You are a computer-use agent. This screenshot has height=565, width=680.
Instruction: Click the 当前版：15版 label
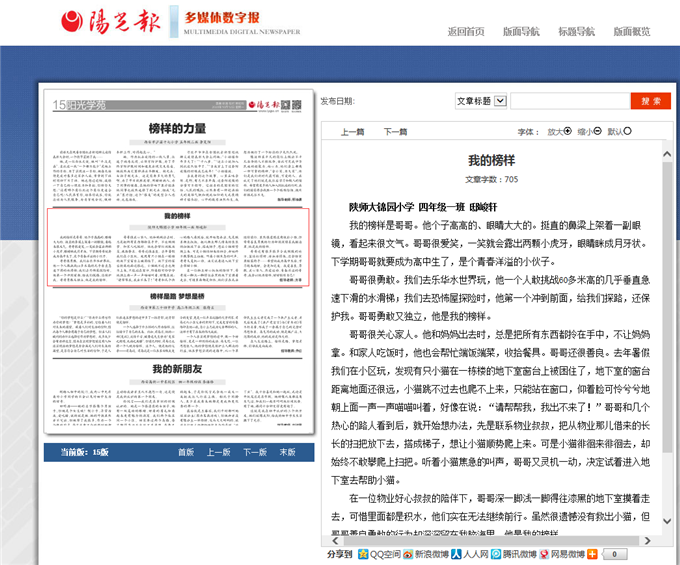click(84, 452)
